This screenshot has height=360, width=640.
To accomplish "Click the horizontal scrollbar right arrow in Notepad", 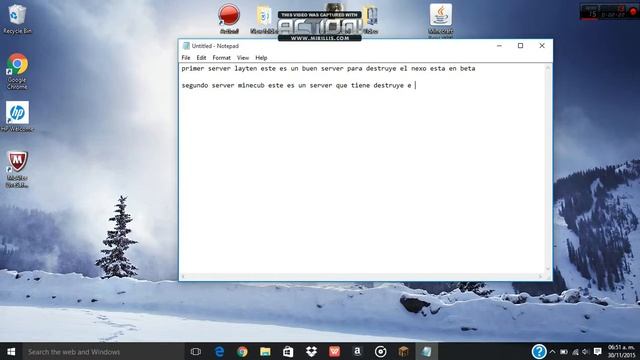I will 541,277.
